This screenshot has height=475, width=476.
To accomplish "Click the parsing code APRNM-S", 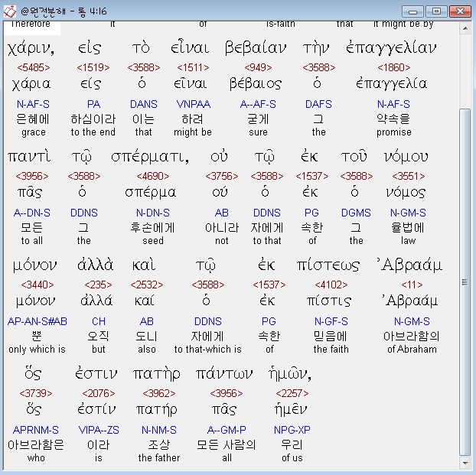I will pyautogui.click(x=36, y=430).
